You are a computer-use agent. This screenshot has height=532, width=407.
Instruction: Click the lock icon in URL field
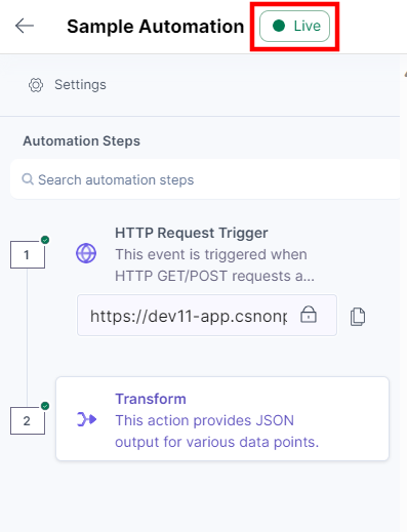(x=308, y=314)
